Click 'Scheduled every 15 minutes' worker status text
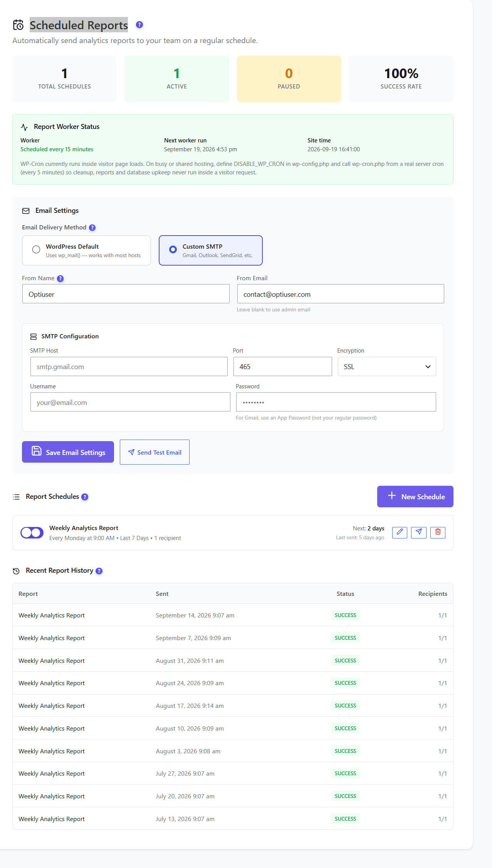 pyautogui.click(x=57, y=149)
